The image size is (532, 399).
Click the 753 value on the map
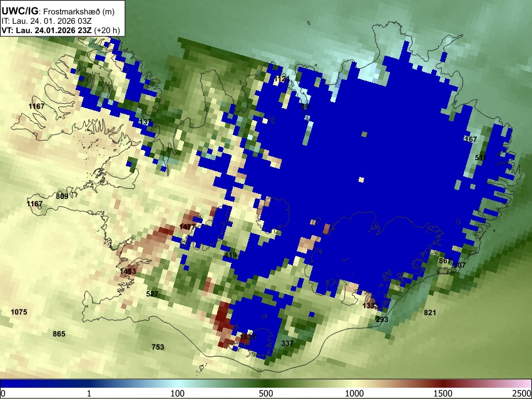click(158, 347)
